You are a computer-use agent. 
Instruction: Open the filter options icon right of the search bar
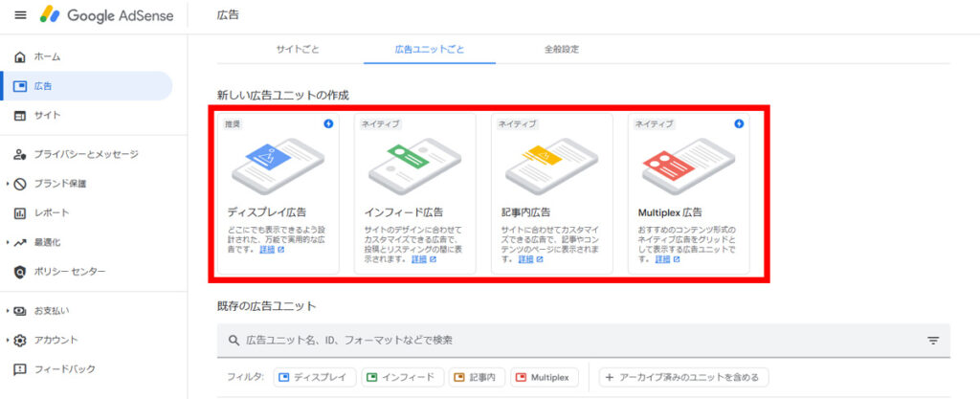click(933, 341)
